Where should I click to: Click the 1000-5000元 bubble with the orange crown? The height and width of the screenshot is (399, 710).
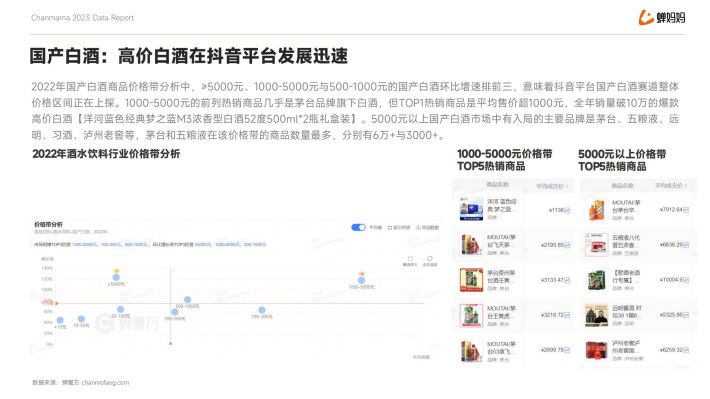pyautogui.click(x=361, y=280)
